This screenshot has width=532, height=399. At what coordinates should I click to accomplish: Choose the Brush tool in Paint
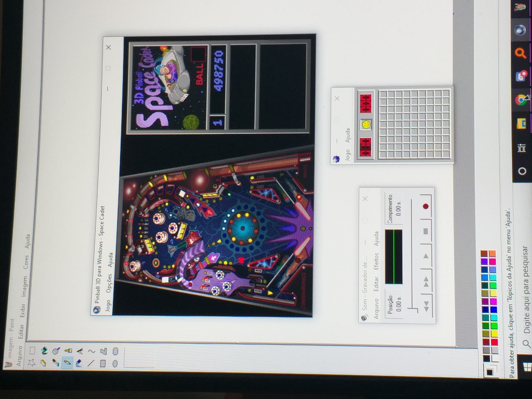[68, 351]
